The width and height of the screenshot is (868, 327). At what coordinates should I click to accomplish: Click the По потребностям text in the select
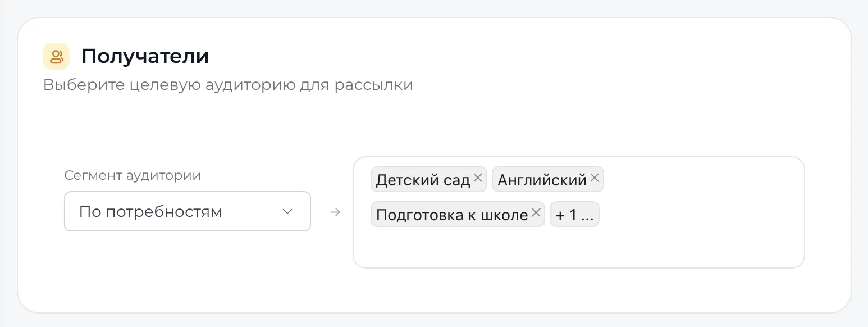pyautogui.click(x=150, y=212)
